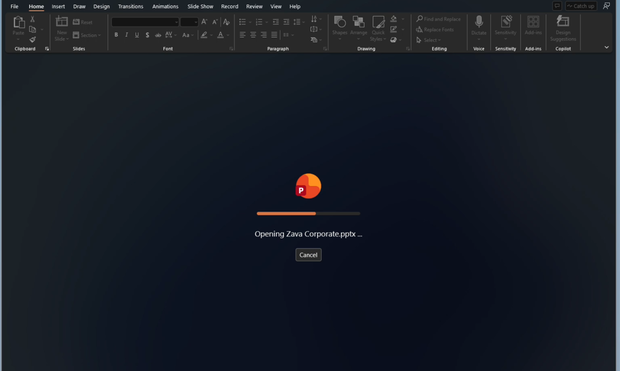
Task: Apply the font color
Action: click(x=220, y=35)
